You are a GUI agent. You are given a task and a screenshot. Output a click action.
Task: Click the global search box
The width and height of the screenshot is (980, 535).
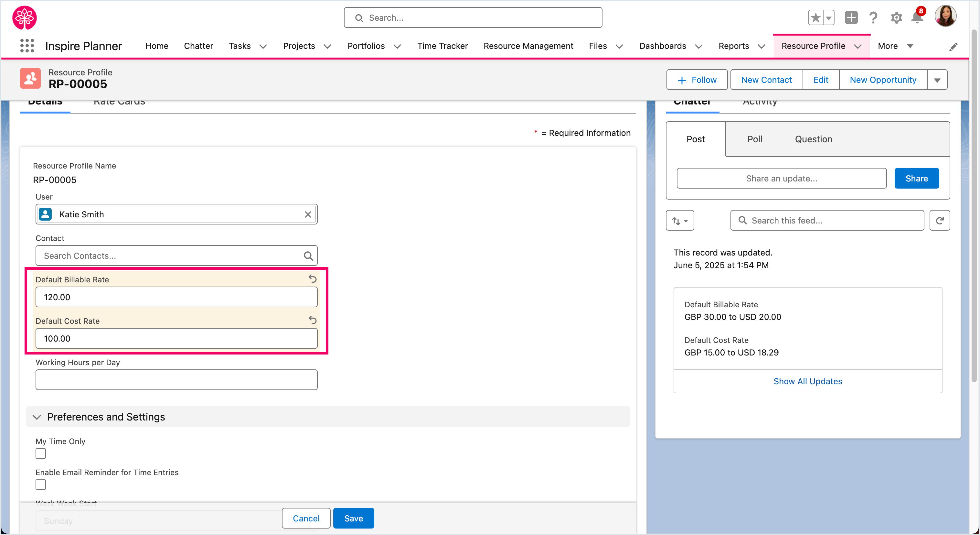(473, 17)
